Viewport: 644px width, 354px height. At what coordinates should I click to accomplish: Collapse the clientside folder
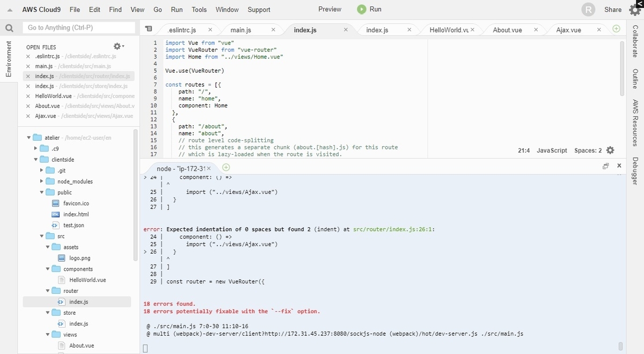pos(35,160)
